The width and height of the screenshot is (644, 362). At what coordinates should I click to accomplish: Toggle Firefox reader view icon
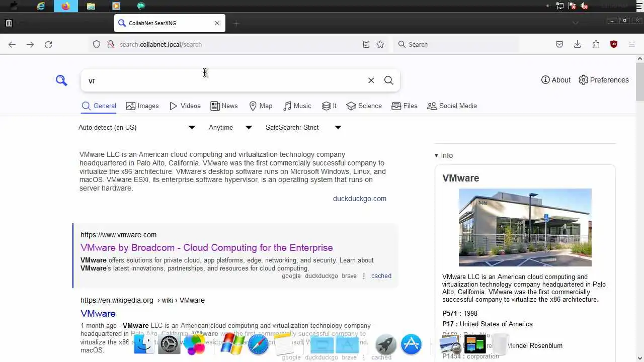pyautogui.click(x=366, y=44)
